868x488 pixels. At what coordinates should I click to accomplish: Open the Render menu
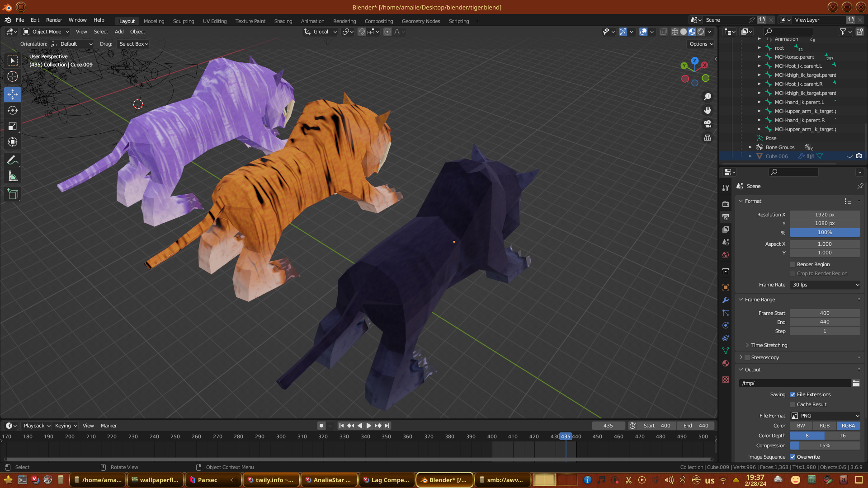click(54, 20)
